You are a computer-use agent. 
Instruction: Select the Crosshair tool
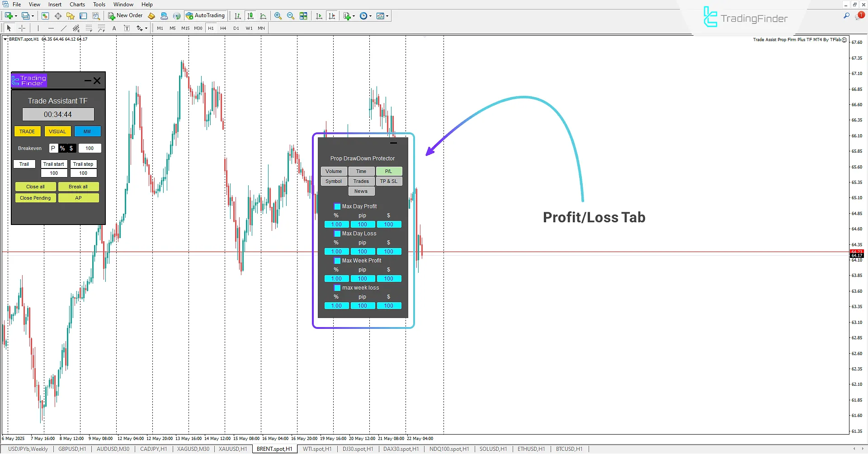click(22, 28)
